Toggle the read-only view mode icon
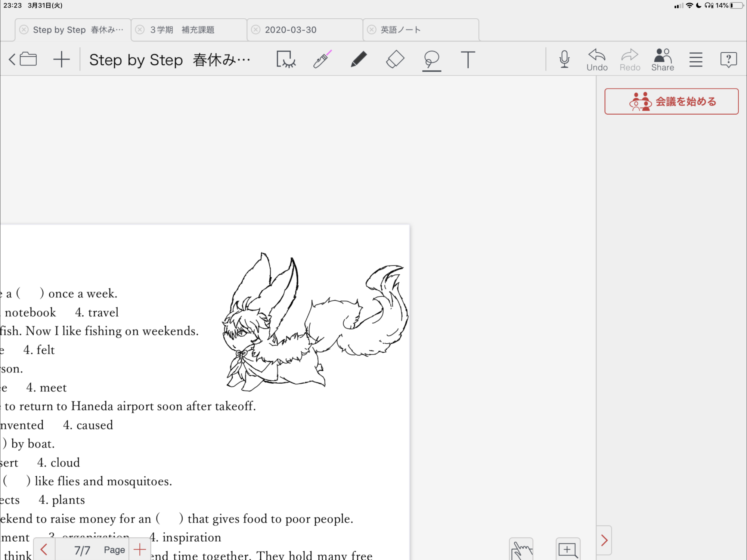 (286, 59)
